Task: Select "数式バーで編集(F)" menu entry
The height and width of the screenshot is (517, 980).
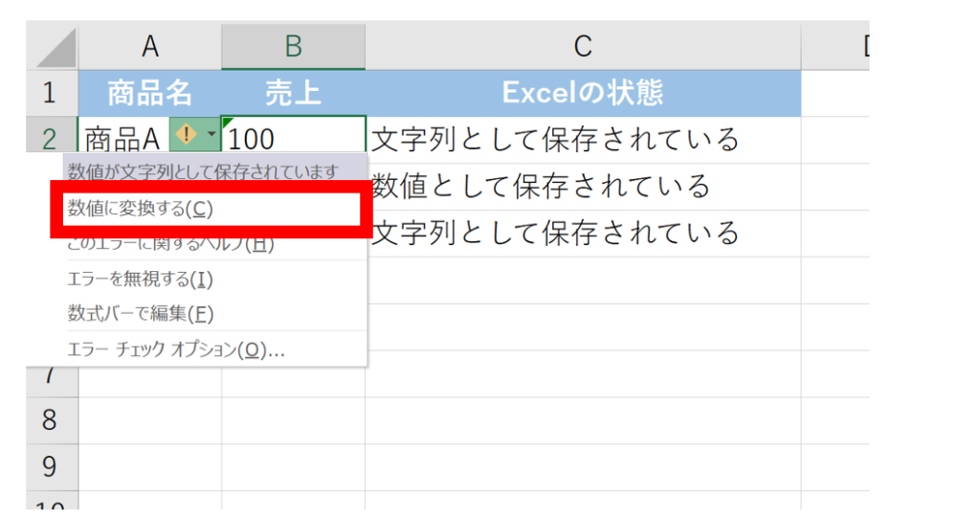Action: (141, 313)
